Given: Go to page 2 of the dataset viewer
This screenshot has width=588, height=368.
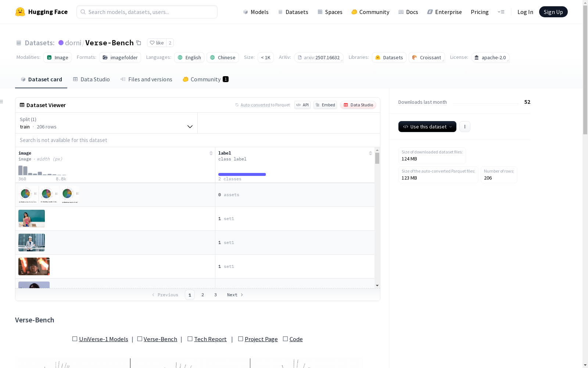Looking at the screenshot, I should (202, 295).
